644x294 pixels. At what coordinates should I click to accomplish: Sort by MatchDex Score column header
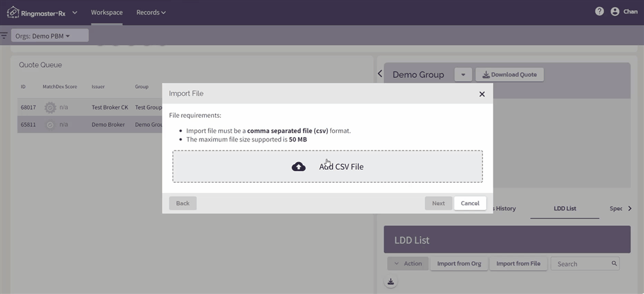[x=59, y=86]
